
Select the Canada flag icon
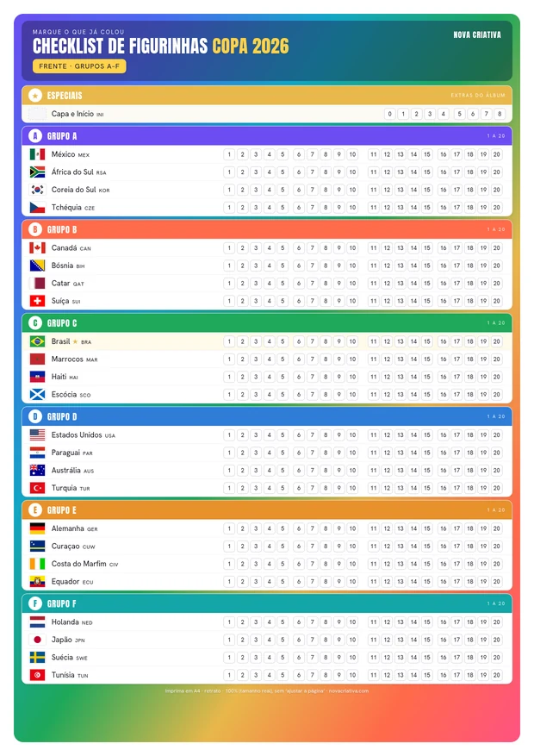click(37, 247)
